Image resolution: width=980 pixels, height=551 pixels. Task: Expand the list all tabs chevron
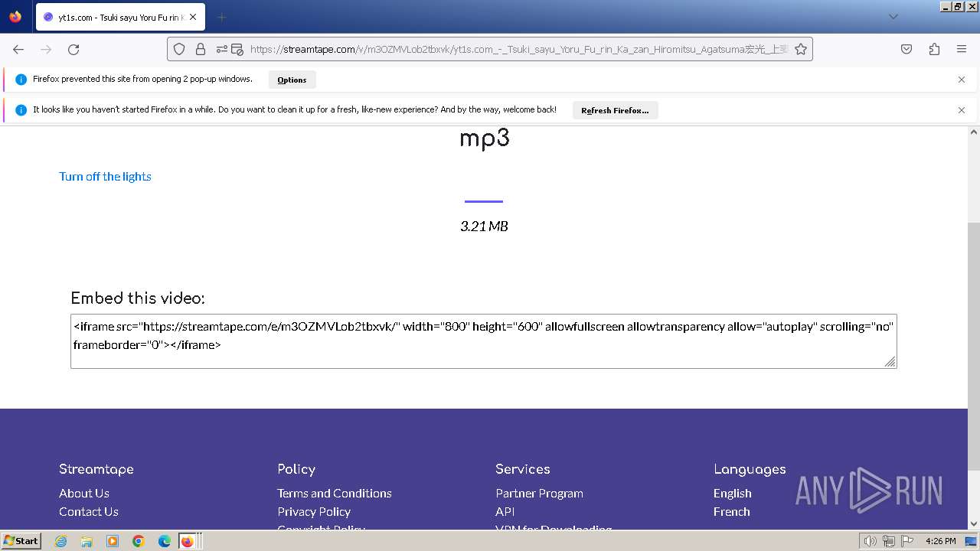tap(893, 17)
